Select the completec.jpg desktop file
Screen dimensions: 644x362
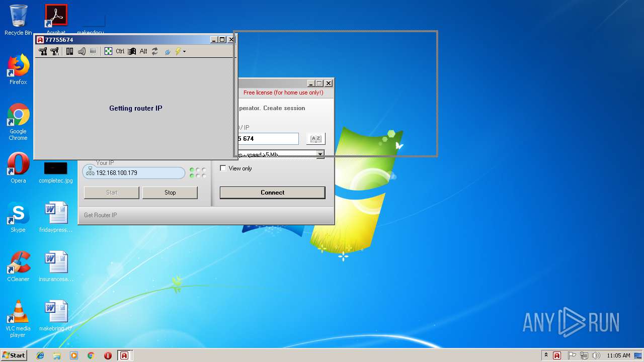click(x=55, y=172)
